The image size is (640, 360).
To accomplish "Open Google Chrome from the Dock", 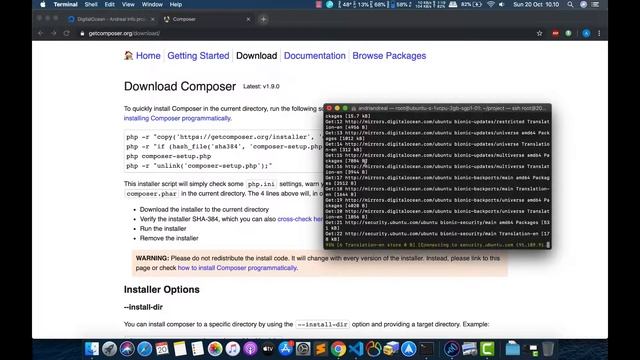I will pyautogui.click(x=338, y=349).
